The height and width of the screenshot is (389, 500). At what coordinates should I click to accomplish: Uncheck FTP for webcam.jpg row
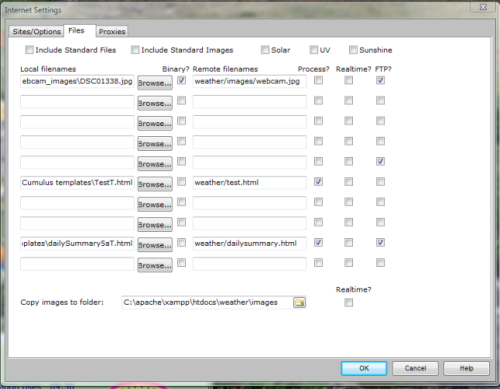point(380,80)
